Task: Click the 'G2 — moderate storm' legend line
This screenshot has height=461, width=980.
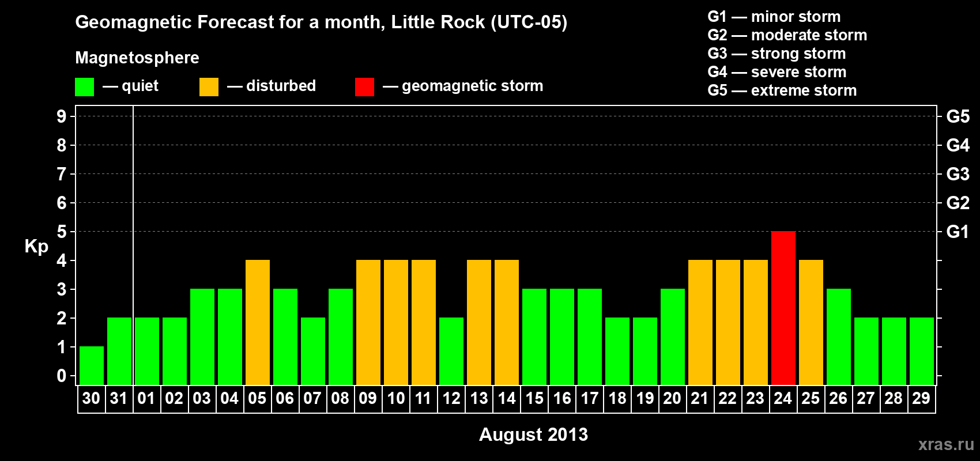Action: point(787,35)
